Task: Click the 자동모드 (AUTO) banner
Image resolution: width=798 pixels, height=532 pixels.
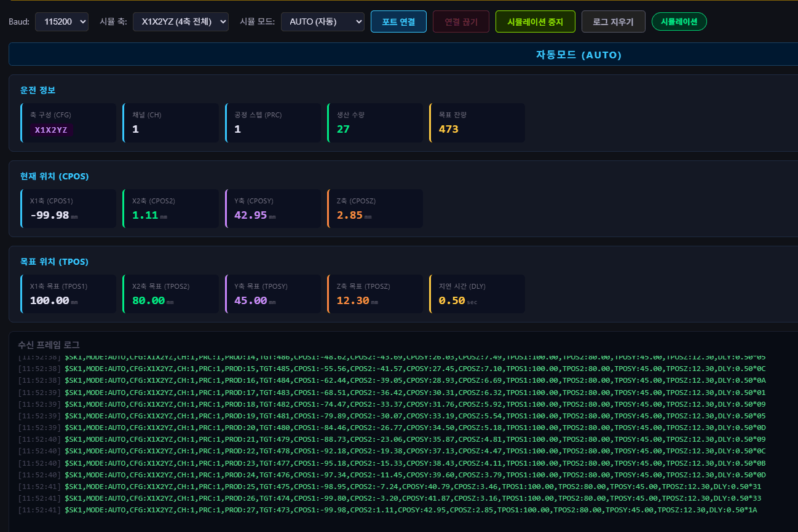Action: pyautogui.click(x=403, y=55)
